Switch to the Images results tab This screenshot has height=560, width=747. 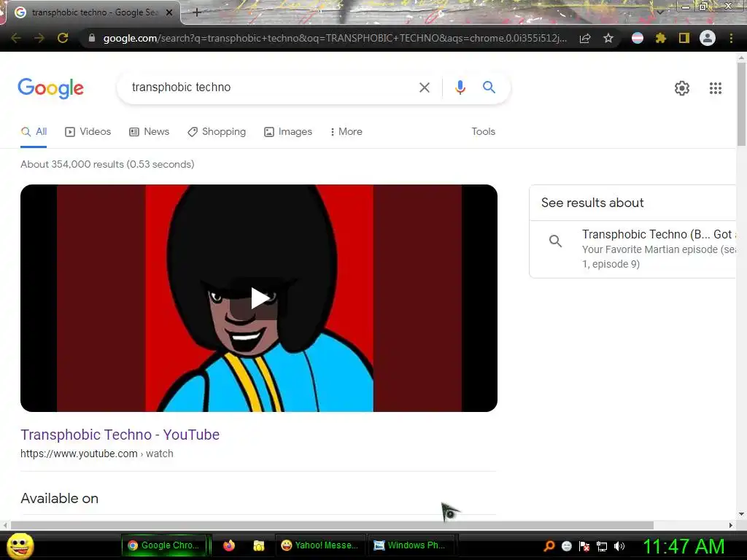point(288,132)
